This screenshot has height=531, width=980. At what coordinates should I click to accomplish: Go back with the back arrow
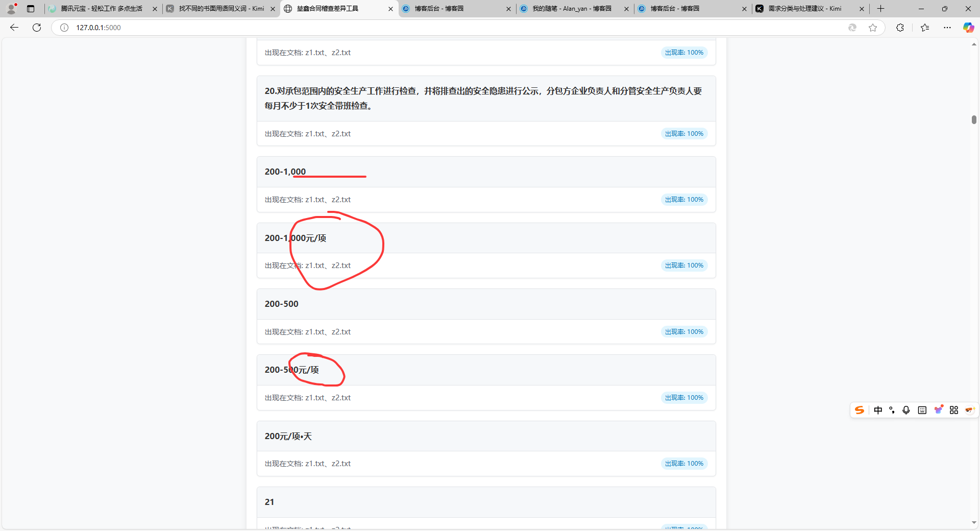14,28
